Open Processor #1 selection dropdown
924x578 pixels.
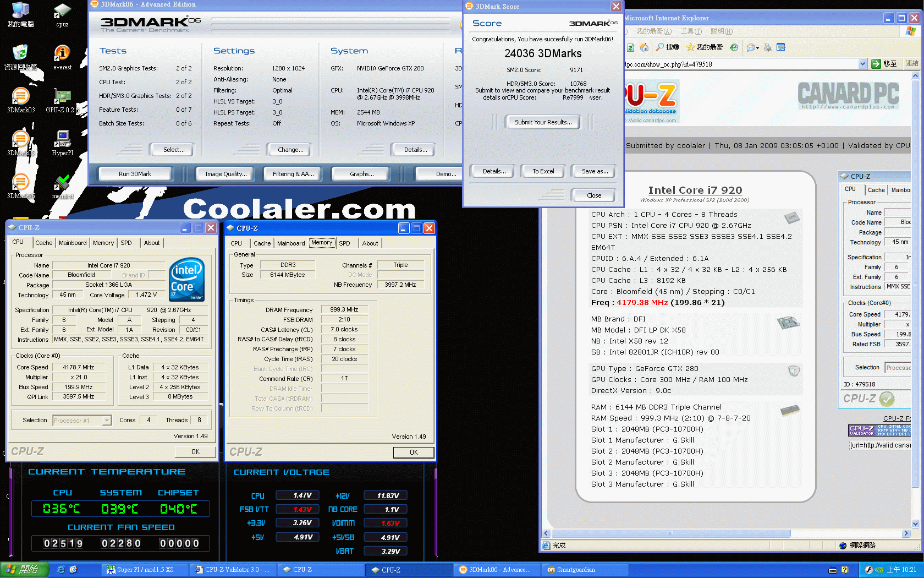tap(107, 421)
